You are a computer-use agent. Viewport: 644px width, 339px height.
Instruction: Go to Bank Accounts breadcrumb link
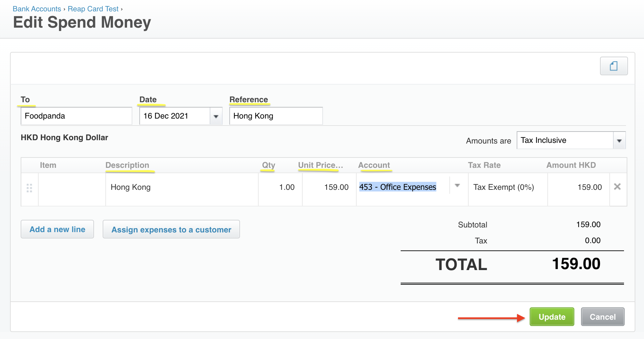pos(37,9)
